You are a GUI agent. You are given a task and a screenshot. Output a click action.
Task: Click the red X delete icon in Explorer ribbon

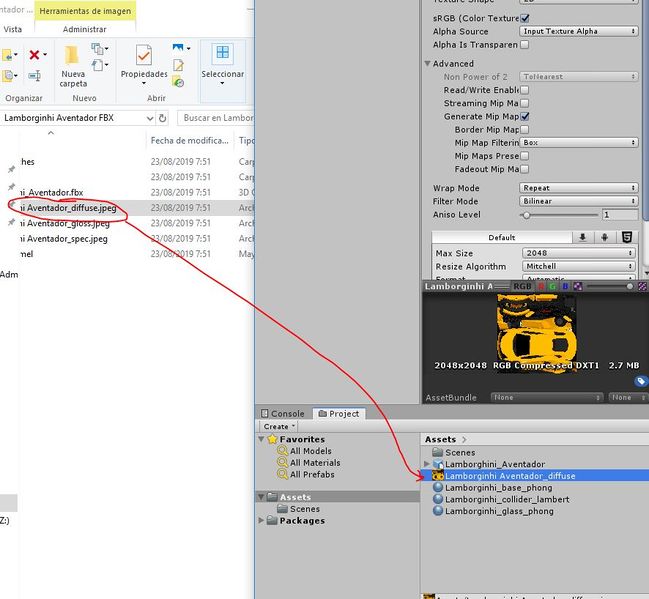pos(35,55)
